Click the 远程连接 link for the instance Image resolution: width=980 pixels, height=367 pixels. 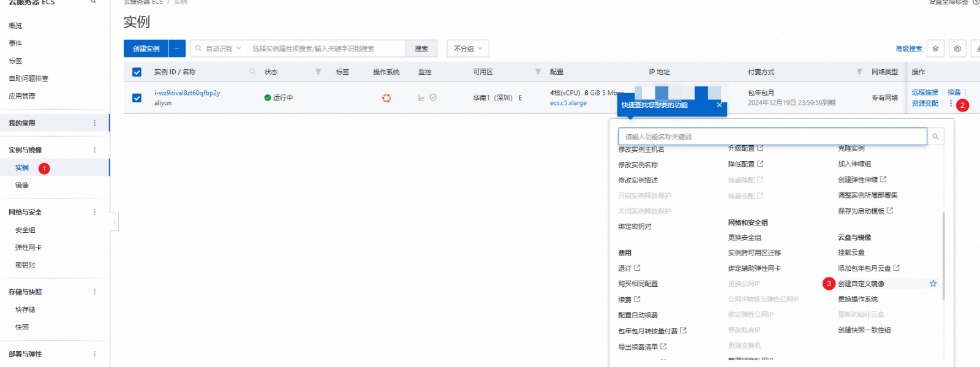[x=924, y=93]
